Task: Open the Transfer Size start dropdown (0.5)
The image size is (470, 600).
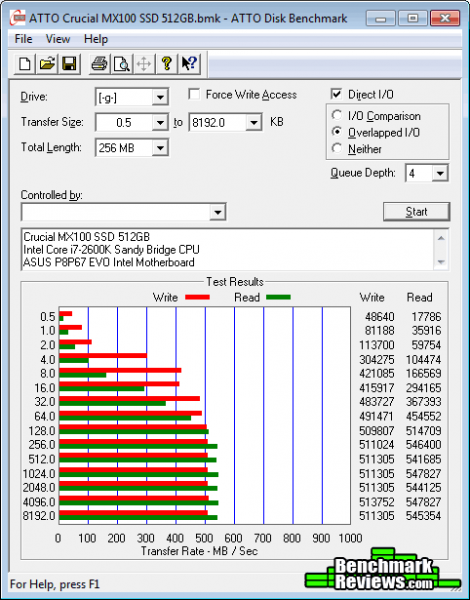Action: [x=160, y=123]
